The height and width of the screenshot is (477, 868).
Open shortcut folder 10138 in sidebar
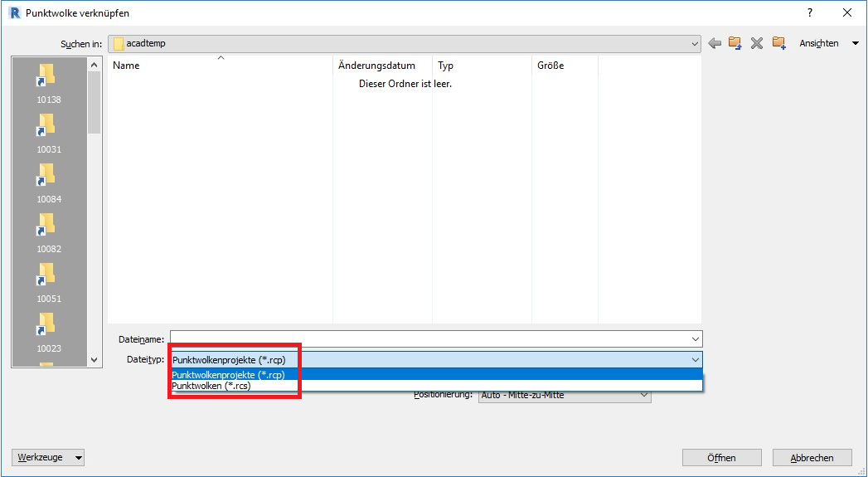pyautogui.click(x=48, y=85)
